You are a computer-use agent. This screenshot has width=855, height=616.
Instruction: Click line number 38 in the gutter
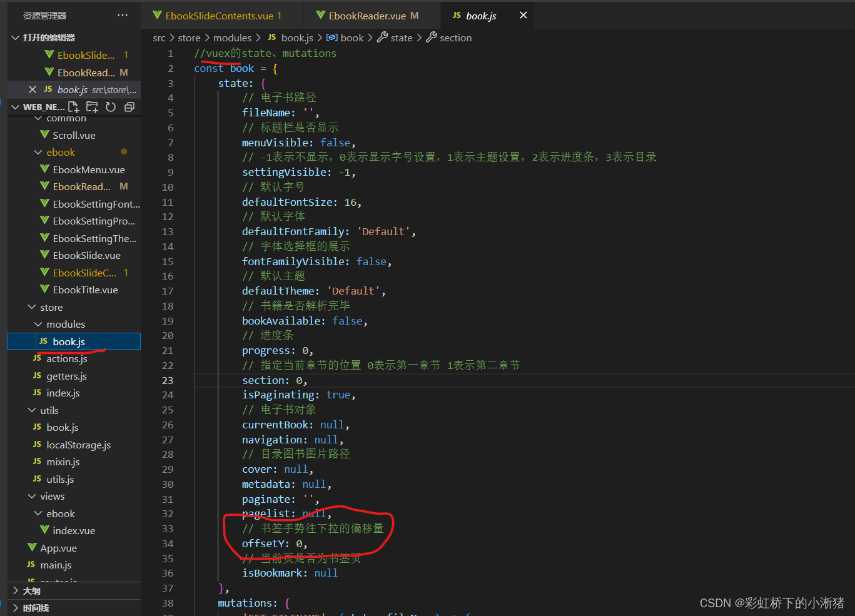[168, 603]
